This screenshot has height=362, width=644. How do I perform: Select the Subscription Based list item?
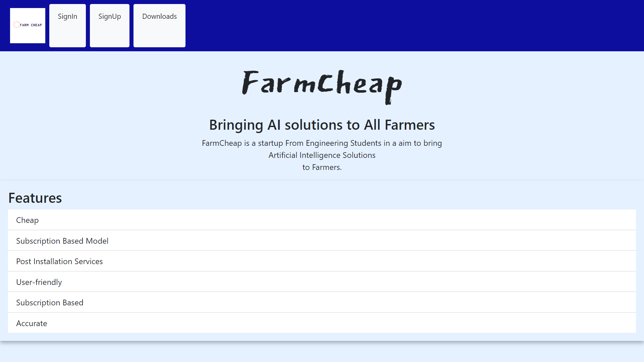coord(50,303)
